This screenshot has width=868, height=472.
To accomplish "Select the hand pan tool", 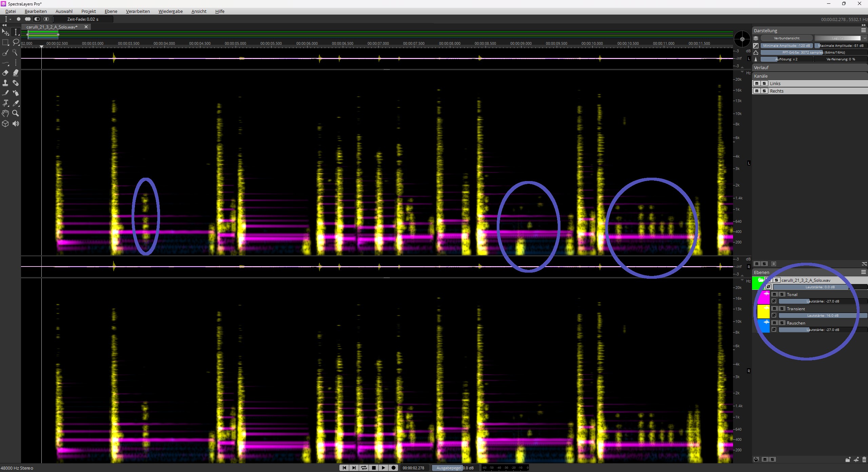I will tap(5, 113).
